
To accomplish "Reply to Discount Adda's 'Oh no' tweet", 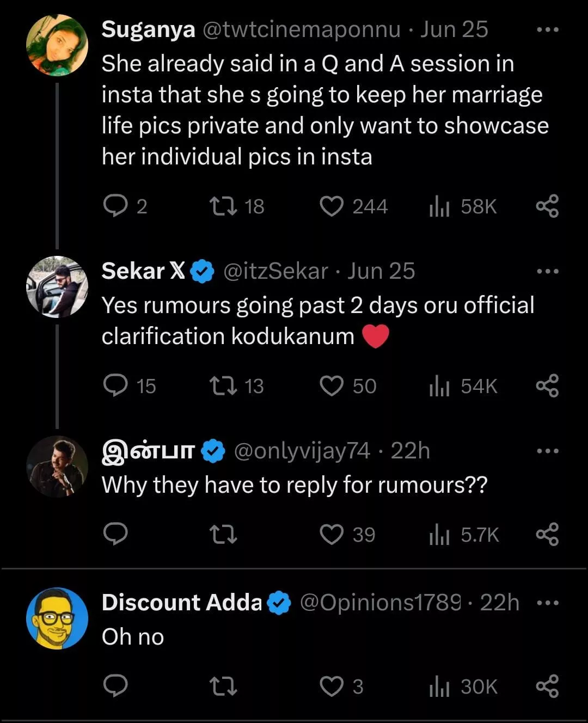I will [115, 685].
